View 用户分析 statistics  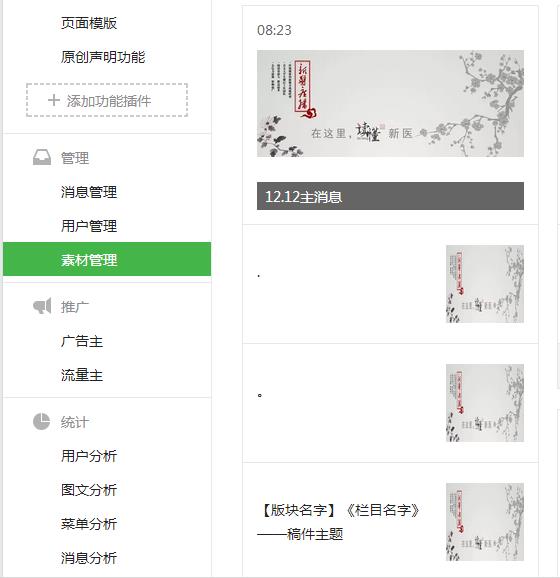(89, 456)
